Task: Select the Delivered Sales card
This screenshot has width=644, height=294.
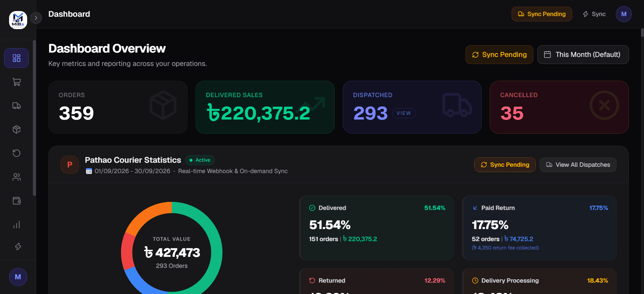Action: [265, 107]
